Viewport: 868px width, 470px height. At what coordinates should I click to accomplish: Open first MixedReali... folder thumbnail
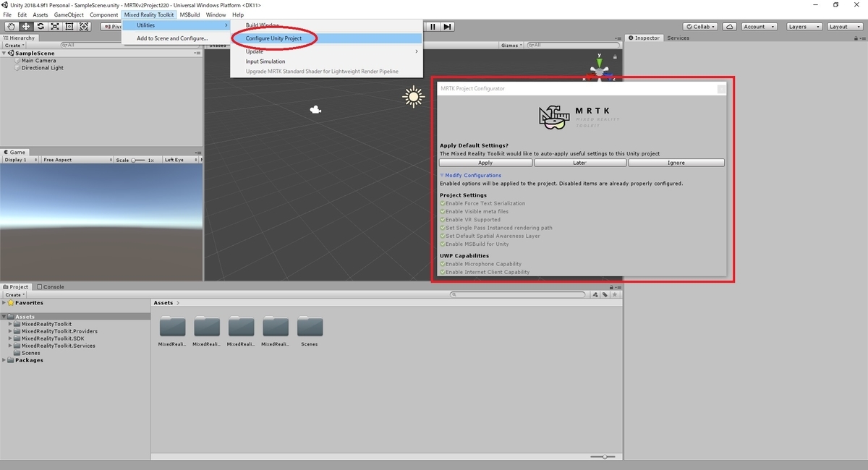tap(172, 327)
